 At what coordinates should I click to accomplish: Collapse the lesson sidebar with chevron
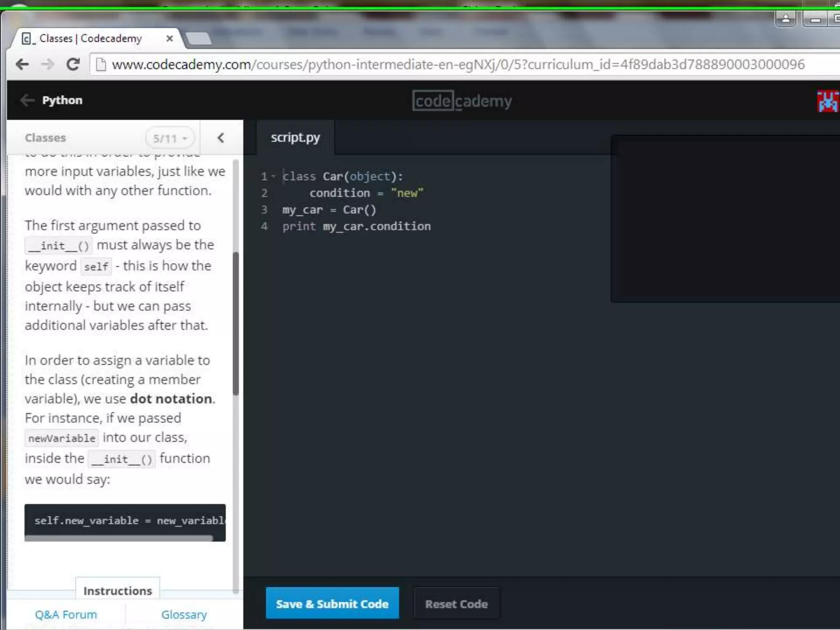click(221, 138)
